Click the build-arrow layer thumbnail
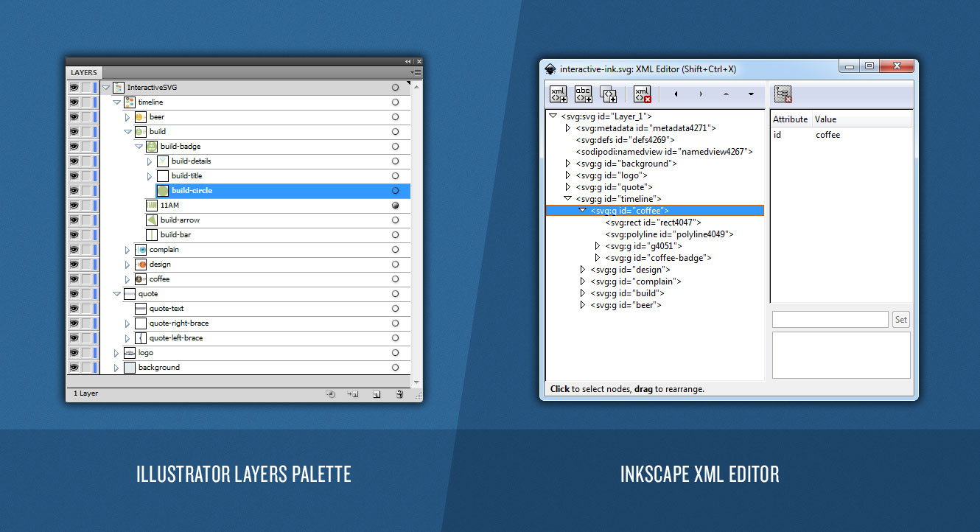980x532 pixels. (x=151, y=220)
